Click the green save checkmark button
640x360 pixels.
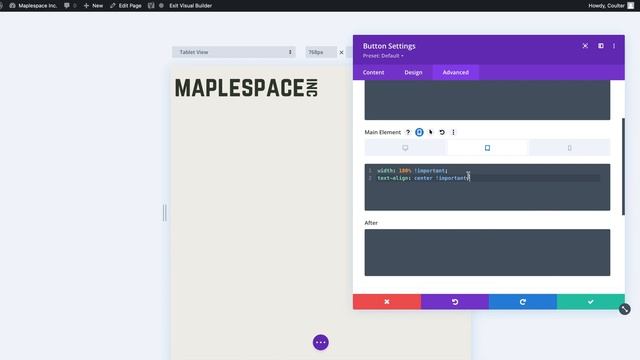coord(591,302)
